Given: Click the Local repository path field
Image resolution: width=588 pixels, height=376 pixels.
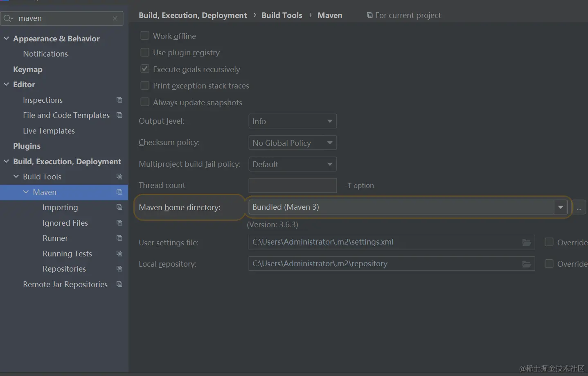Looking at the screenshot, I should (392, 263).
